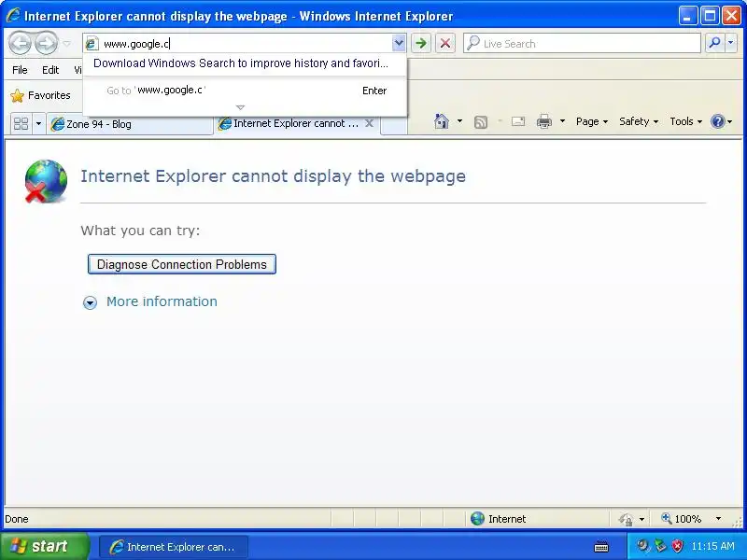Image resolution: width=747 pixels, height=560 pixels.
Task: Open the zoom level dropdown arrow
Action: [718, 519]
